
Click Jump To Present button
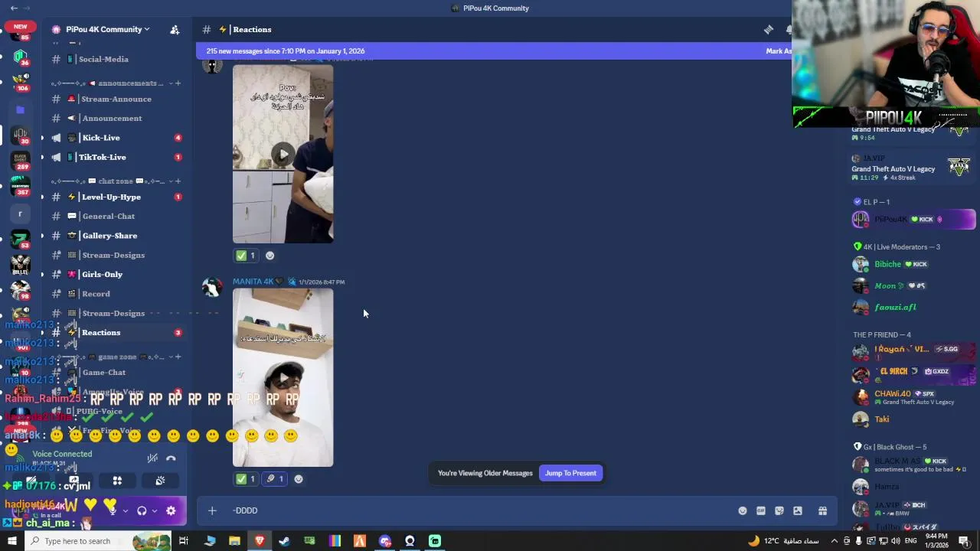(x=570, y=473)
